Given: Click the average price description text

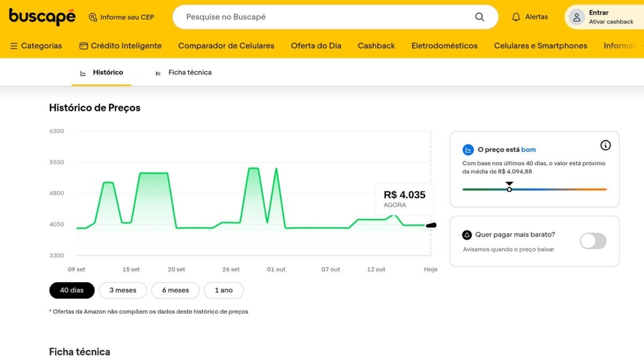Looking at the screenshot, I should tap(534, 167).
